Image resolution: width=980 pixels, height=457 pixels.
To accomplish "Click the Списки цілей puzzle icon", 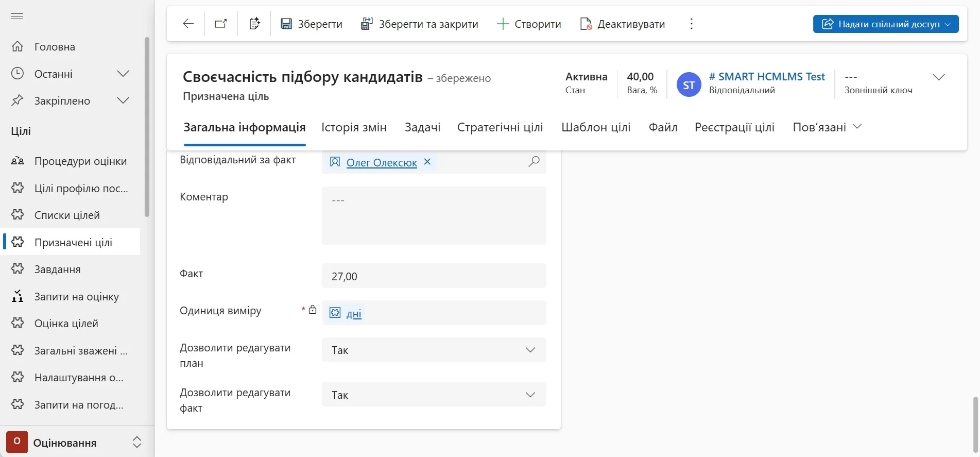I will 18,215.
